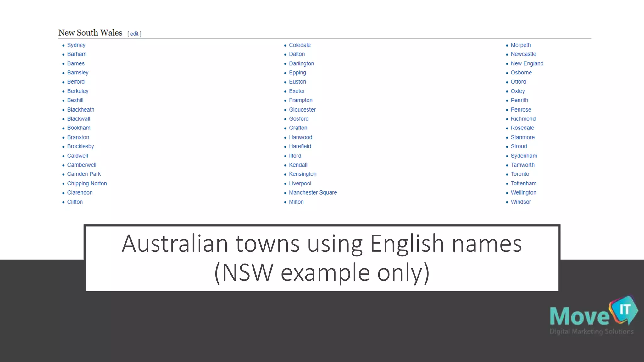Click the MoveIT logo icon
The width and height of the screenshot is (644, 362).
[624, 310]
